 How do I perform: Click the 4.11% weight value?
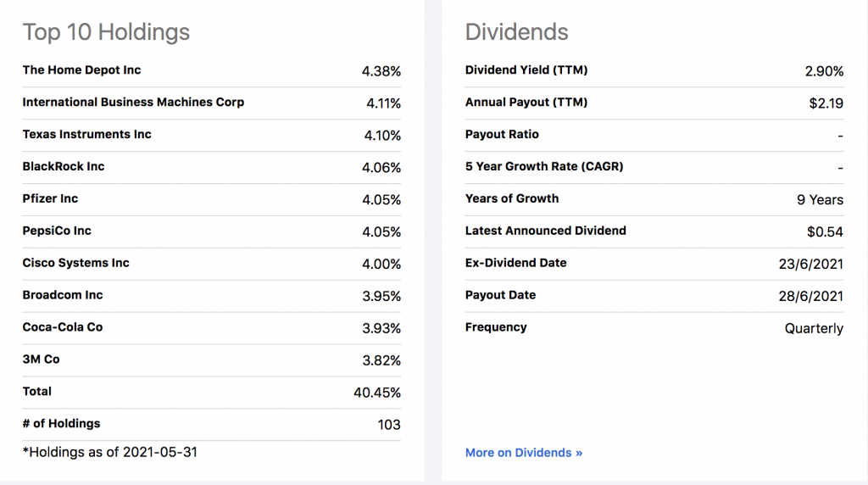(x=384, y=103)
